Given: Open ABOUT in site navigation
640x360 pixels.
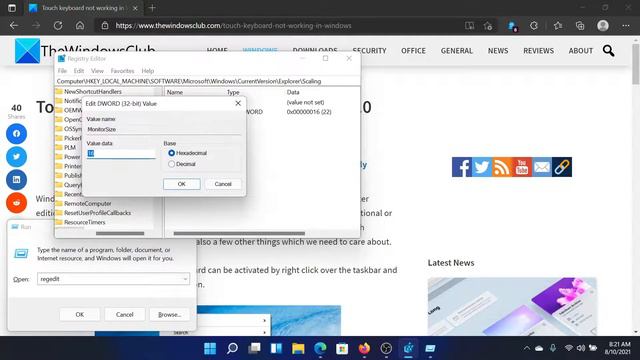Looking at the screenshot, I should click(580, 51).
